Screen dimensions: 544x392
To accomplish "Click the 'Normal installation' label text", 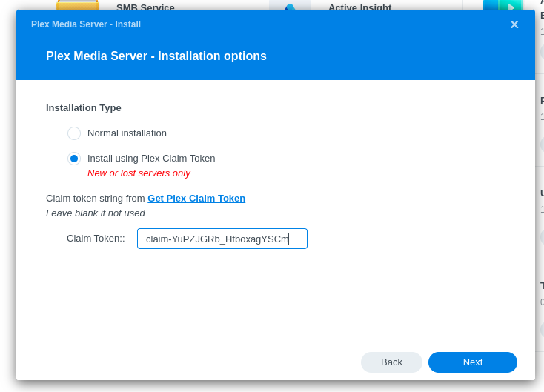I will coord(127,133).
